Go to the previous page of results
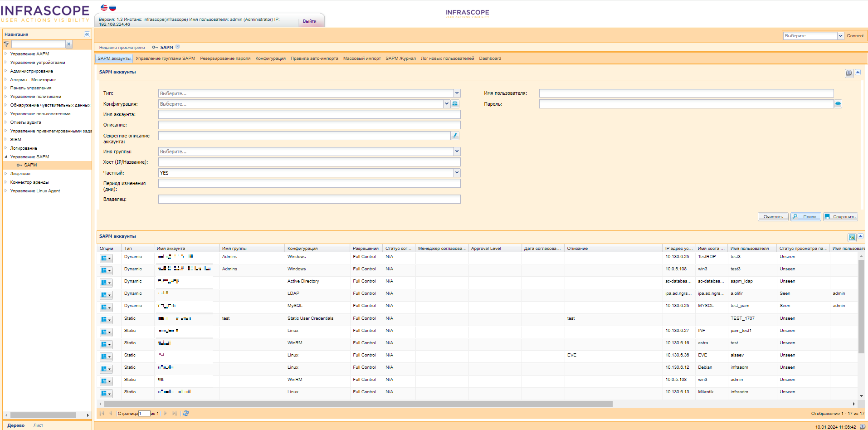The width and height of the screenshot is (868, 430). point(111,413)
